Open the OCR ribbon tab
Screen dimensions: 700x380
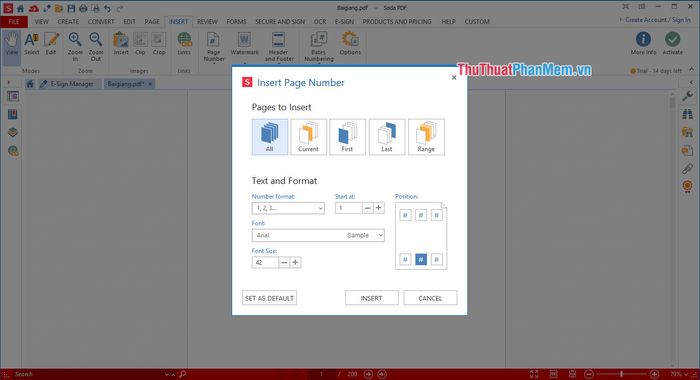320,21
